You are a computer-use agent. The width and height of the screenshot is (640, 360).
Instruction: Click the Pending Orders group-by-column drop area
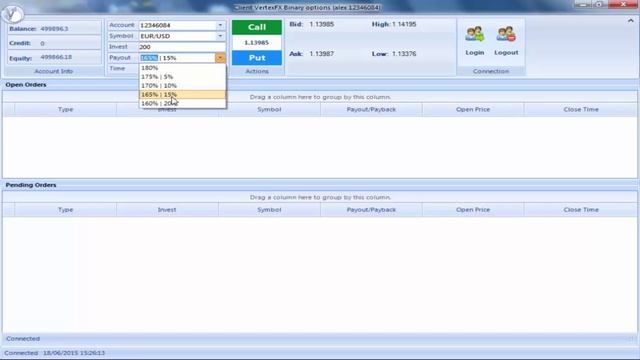[x=320, y=198]
